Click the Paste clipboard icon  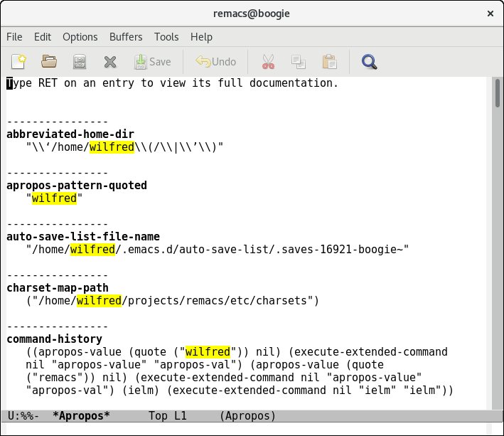pyautogui.click(x=329, y=61)
